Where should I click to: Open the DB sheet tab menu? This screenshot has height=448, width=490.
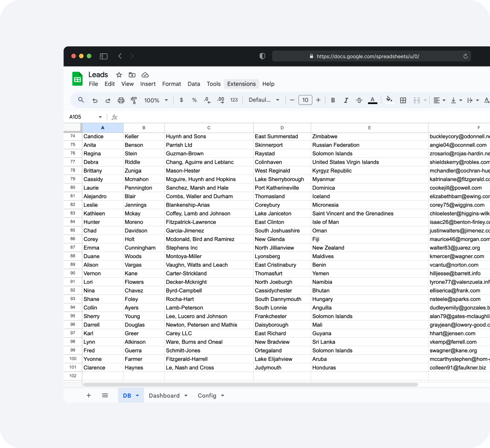point(136,395)
